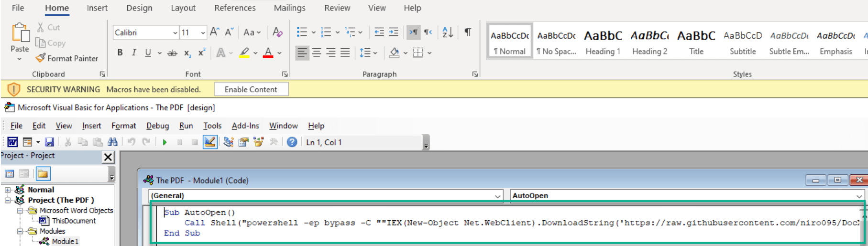This screenshot has height=246, width=868.
Task: Sort paragraphs with A-Z sort icon
Action: (x=448, y=32)
